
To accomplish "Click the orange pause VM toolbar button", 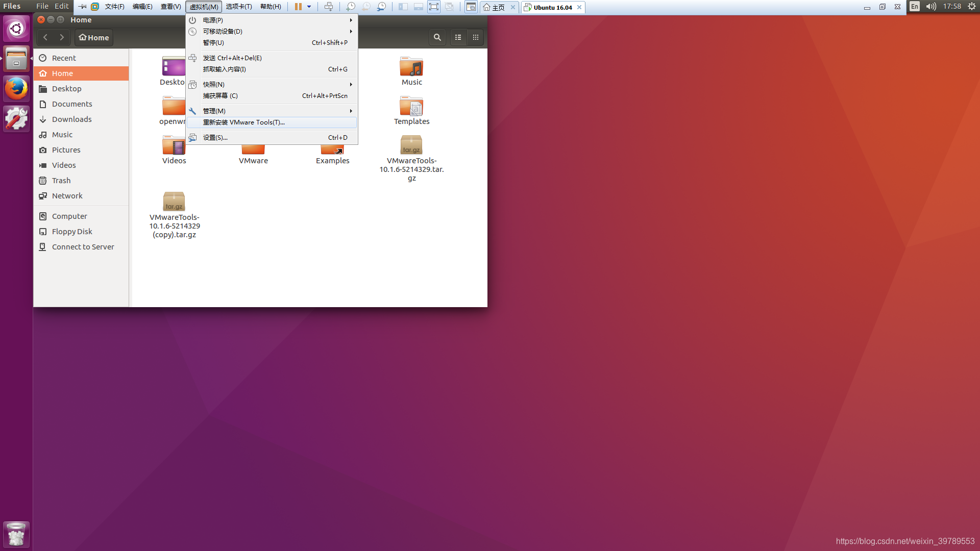I will pyautogui.click(x=298, y=7).
